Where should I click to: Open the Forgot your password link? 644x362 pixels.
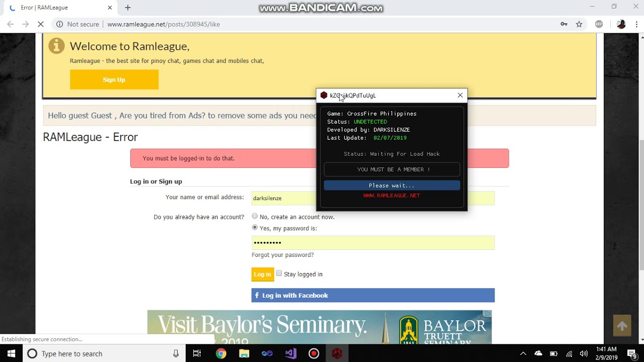tap(283, 255)
